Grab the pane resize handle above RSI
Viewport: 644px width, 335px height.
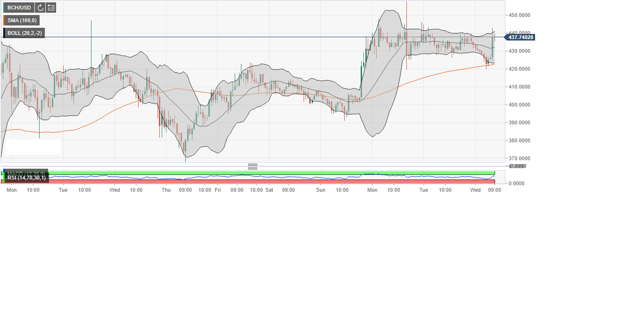[x=253, y=166]
